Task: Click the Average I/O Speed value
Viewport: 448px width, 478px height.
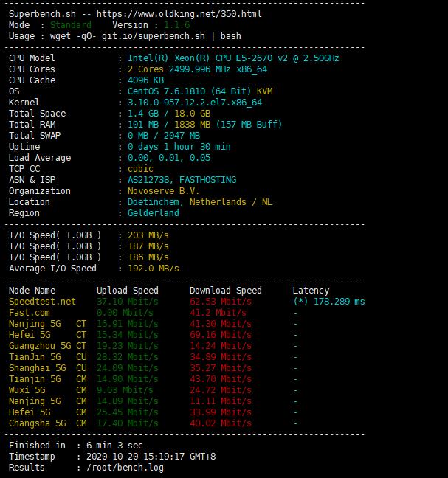Action: [153, 269]
